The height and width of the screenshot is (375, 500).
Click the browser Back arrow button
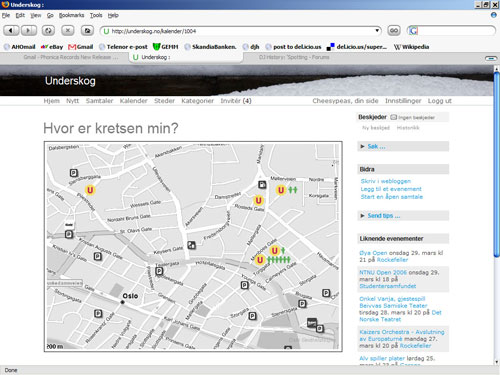11,31
